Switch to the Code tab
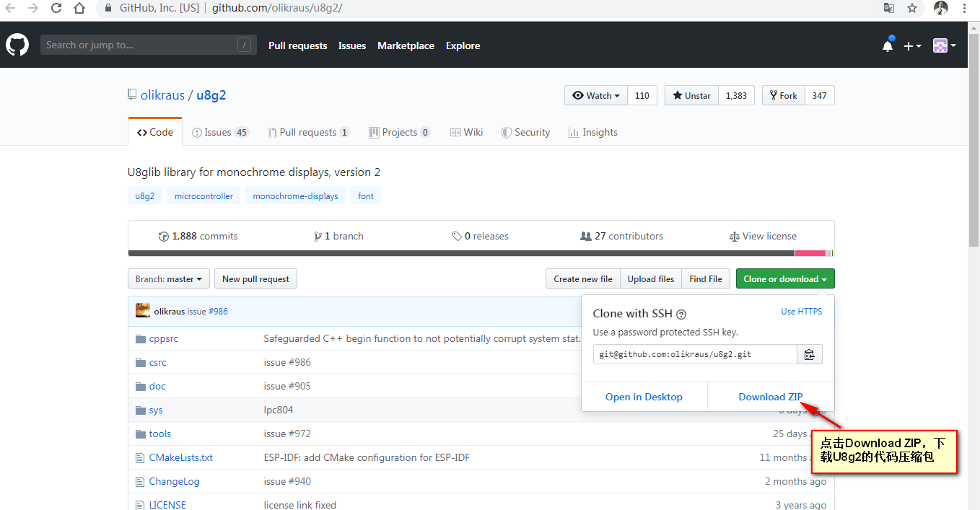 pos(155,132)
